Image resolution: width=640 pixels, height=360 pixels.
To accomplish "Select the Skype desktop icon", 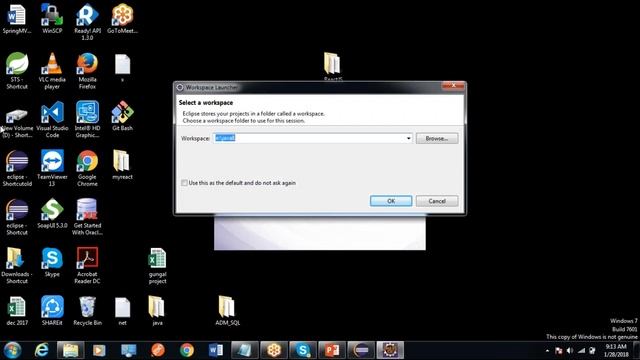I will tap(52, 262).
